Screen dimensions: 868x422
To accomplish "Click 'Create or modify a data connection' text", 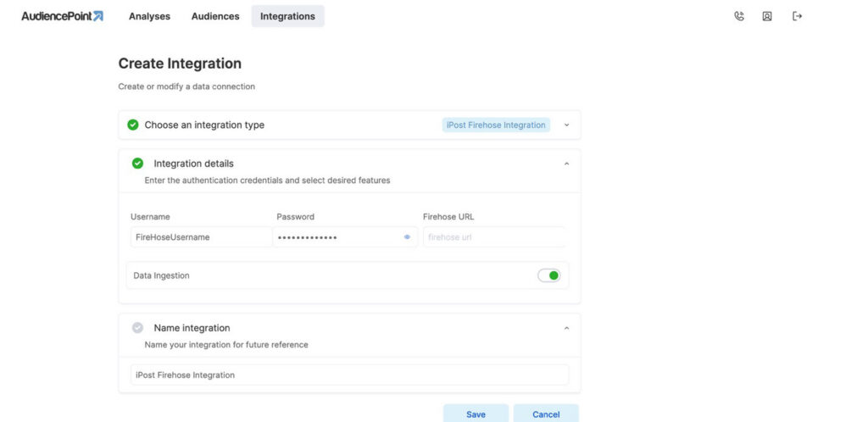I will tap(186, 86).
